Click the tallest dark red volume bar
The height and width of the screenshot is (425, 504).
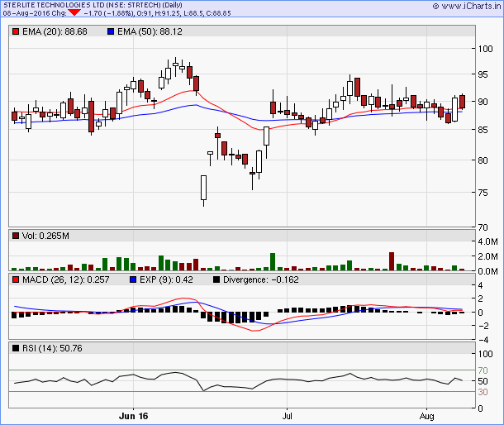(392, 261)
